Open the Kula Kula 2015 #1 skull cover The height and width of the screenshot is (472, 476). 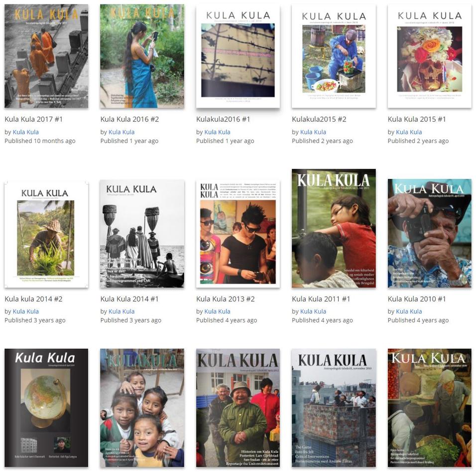tap(430, 56)
